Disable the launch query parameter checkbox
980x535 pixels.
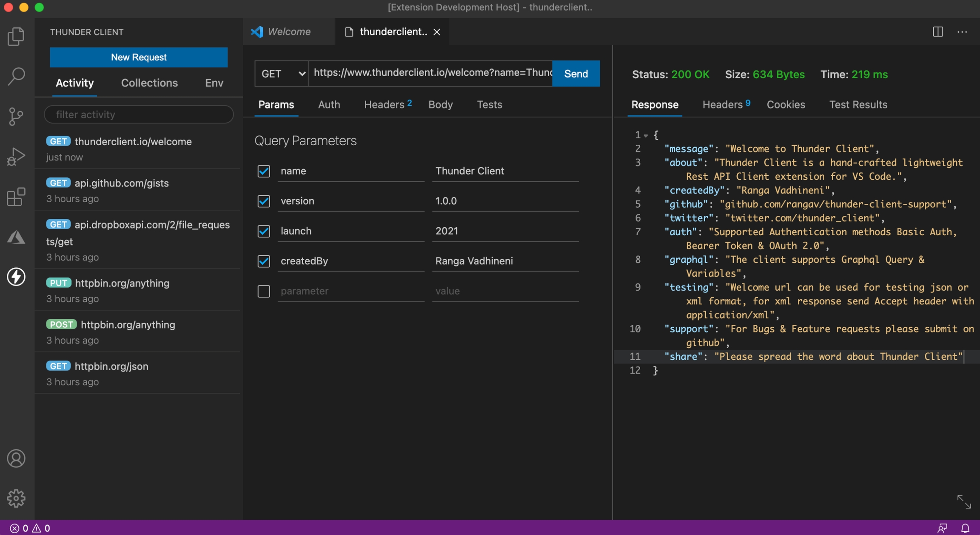(264, 231)
